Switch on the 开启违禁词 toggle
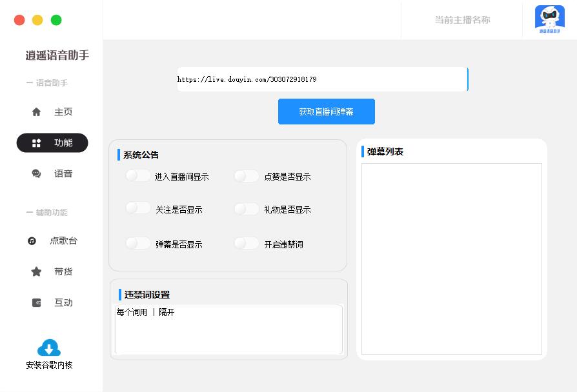This screenshot has height=392, width=577. [x=247, y=244]
